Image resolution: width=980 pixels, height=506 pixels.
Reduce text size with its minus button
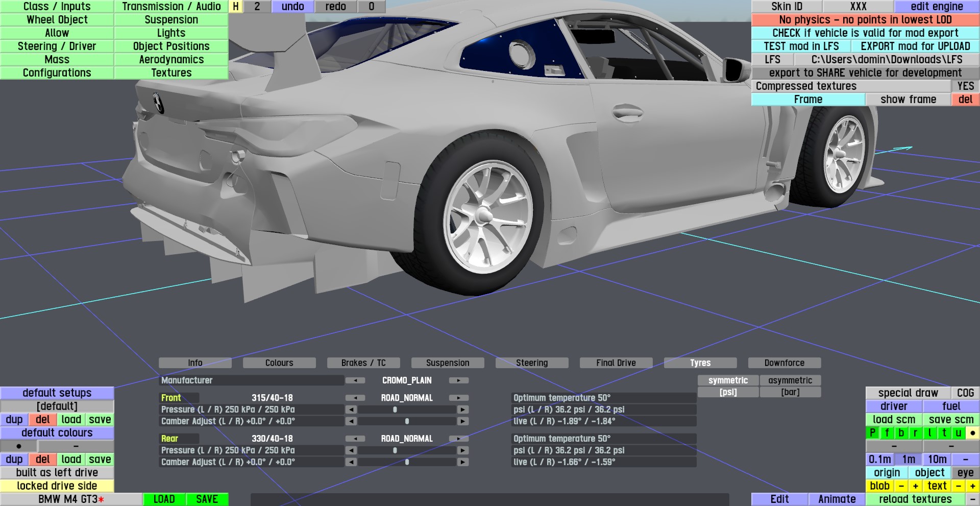tap(959, 486)
